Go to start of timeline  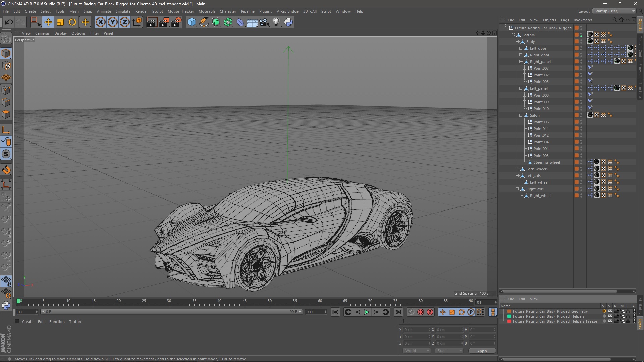pyautogui.click(x=335, y=312)
